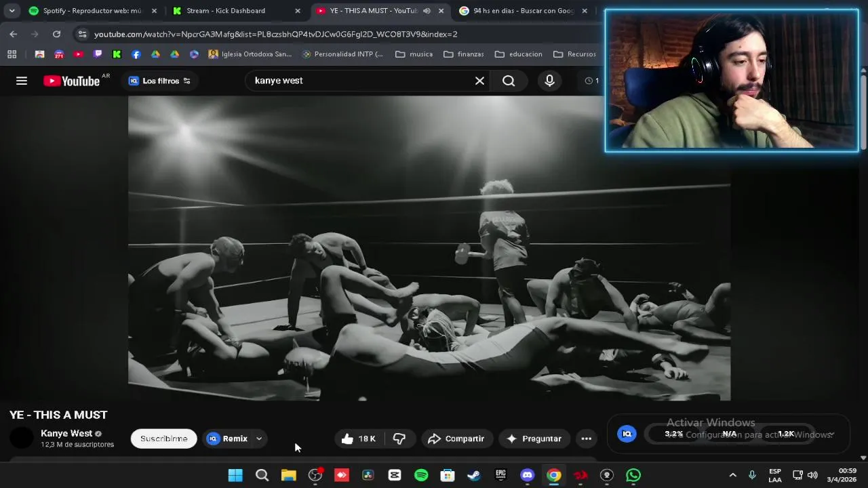Screen dimensions: 868x488
Task: Click the YouTube URL in address bar
Action: click(275, 34)
